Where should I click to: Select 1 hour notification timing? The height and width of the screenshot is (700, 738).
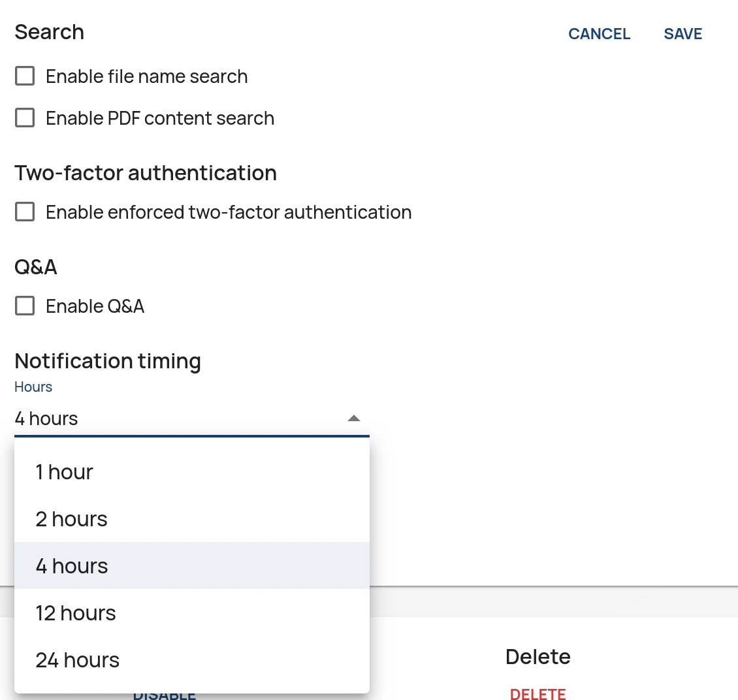coord(64,471)
